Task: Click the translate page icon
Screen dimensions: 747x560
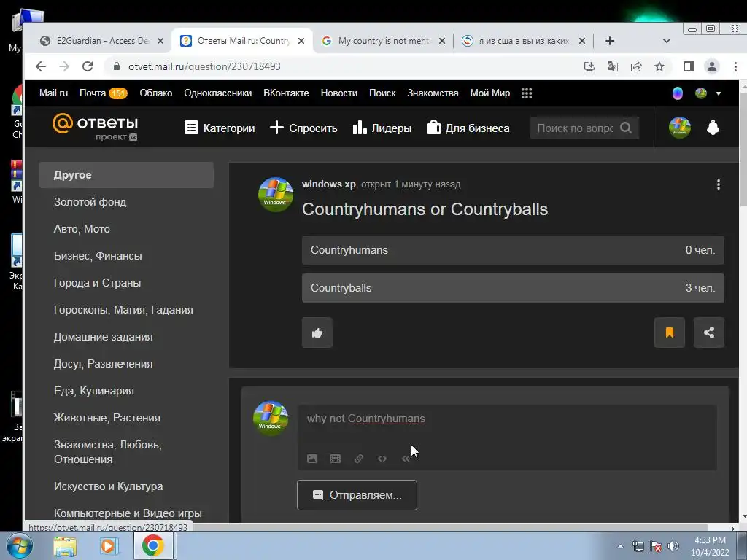Action: 613,66
